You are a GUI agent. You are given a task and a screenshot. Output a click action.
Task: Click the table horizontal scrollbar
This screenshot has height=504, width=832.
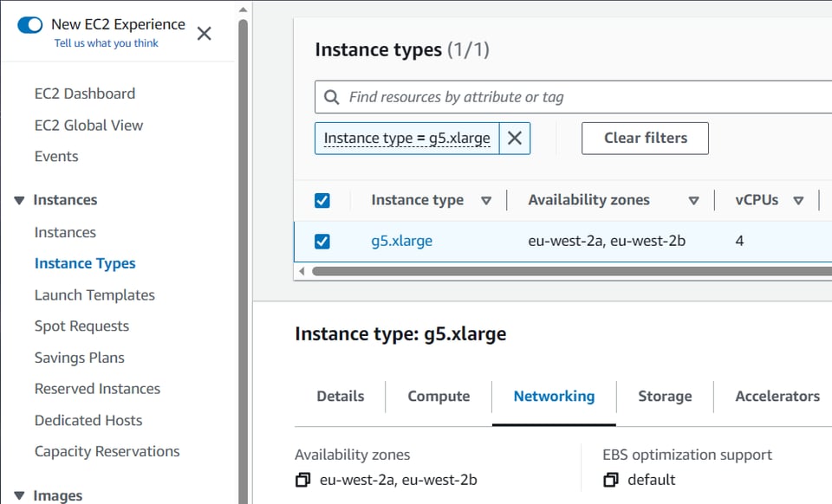pos(572,271)
